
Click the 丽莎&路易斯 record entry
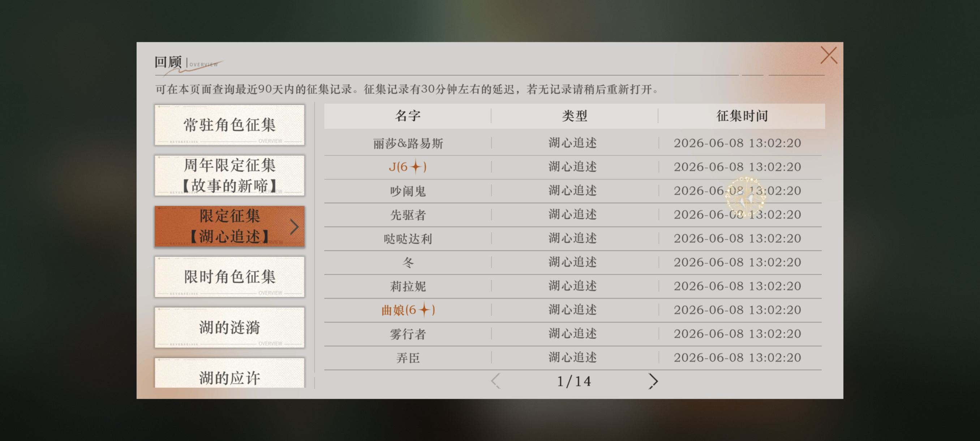pyautogui.click(x=408, y=144)
